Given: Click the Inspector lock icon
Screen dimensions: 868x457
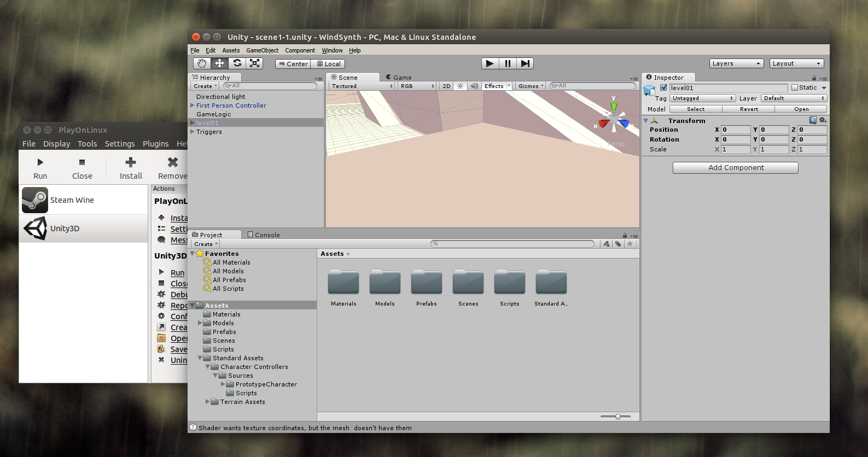Looking at the screenshot, I should (x=814, y=78).
